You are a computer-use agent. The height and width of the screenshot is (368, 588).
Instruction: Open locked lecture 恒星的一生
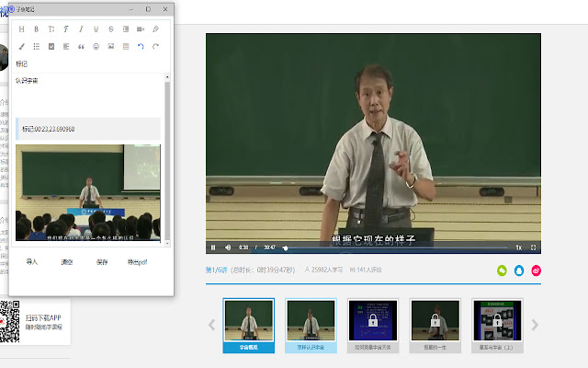pos(435,326)
